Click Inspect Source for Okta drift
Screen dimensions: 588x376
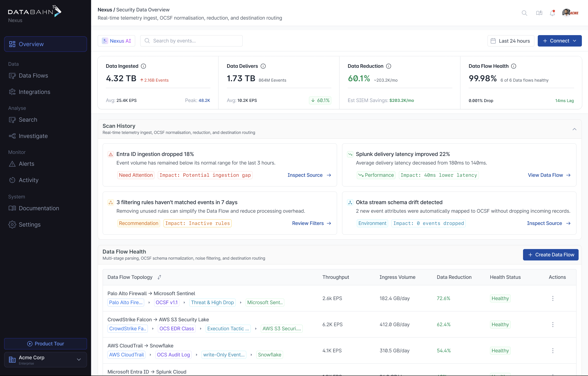point(549,223)
